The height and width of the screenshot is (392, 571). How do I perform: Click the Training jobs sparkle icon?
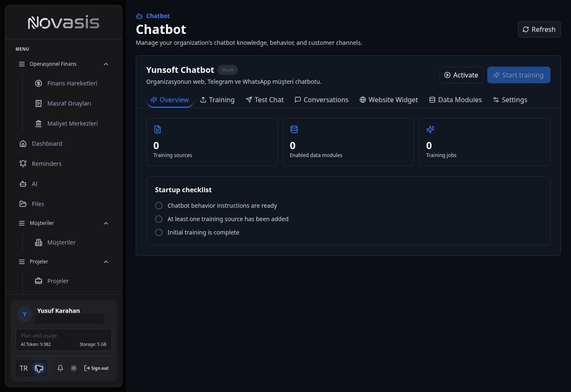[430, 129]
